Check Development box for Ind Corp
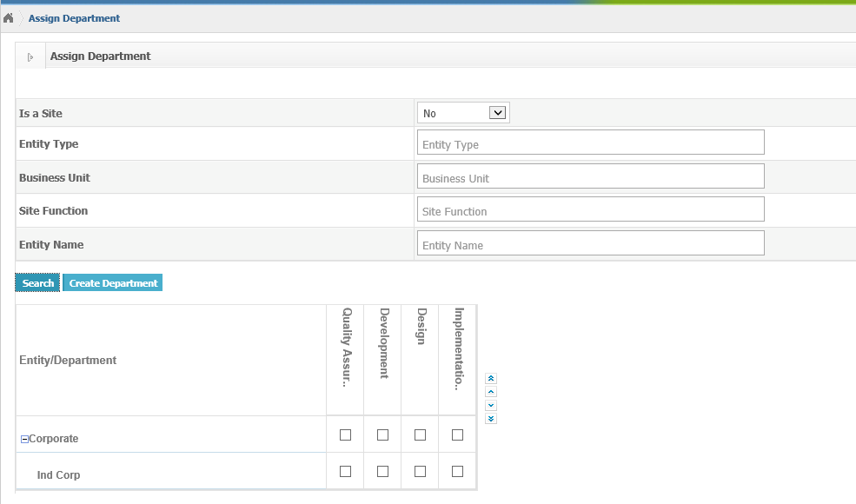This screenshot has height=504, width=856. tap(382, 471)
